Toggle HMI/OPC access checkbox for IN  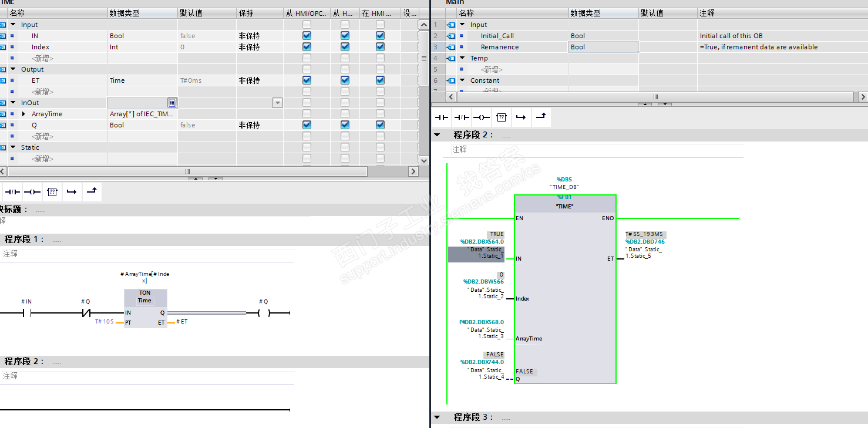(x=307, y=36)
